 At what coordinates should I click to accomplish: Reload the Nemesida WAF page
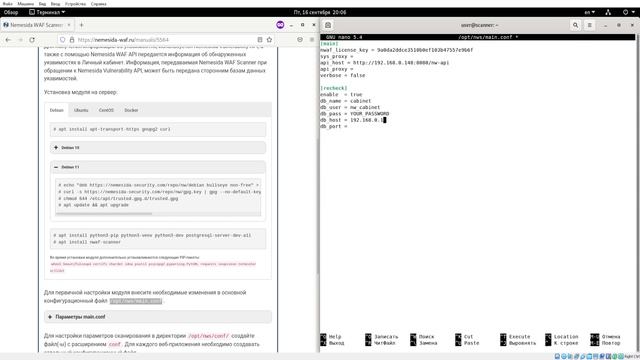(x=32, y=40)
